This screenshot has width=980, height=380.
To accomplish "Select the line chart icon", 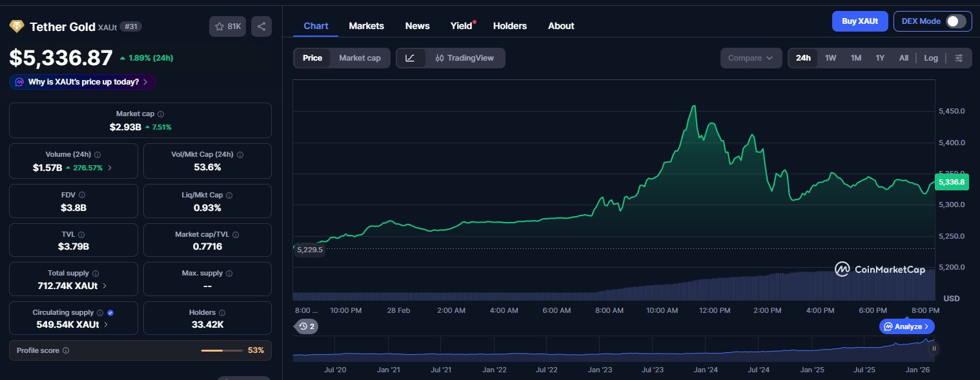I will coord(410,58).
